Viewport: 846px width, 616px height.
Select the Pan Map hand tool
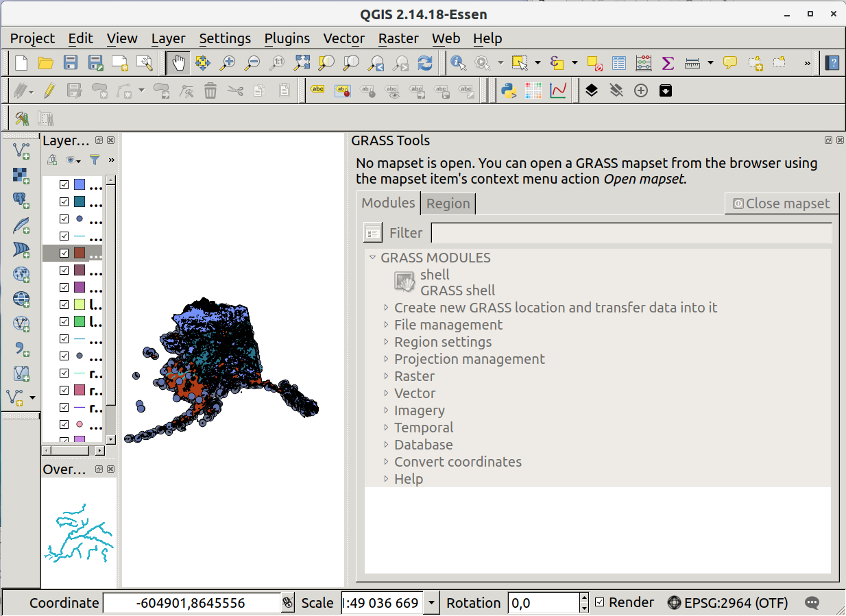[178, 63]
